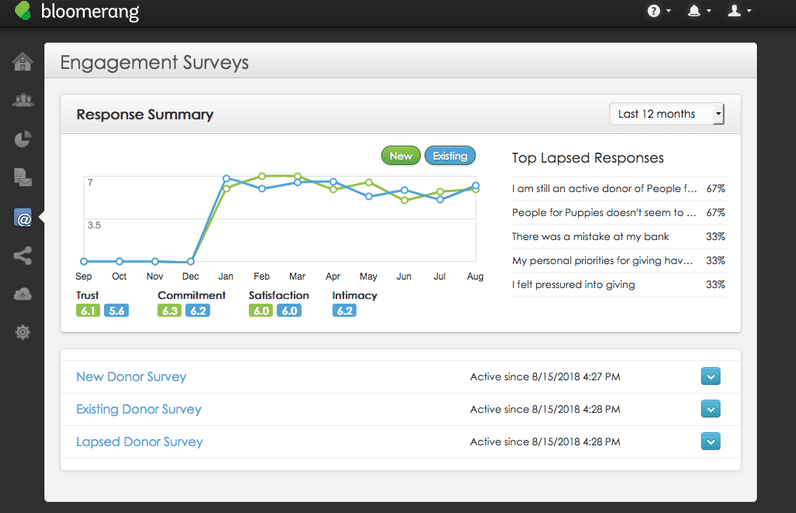Open the settings gear sidebar icon
This screenshot has height=513, width=796.
pyautogui.click(x=22, y=332)
